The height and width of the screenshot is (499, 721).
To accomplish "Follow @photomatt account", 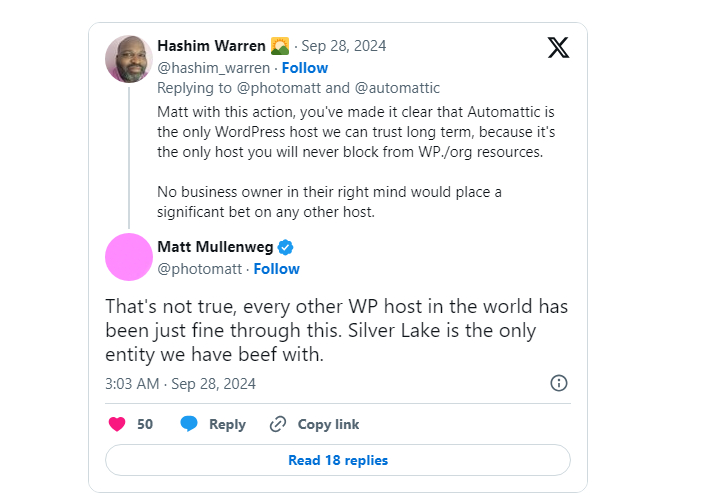I will [277, 269].
